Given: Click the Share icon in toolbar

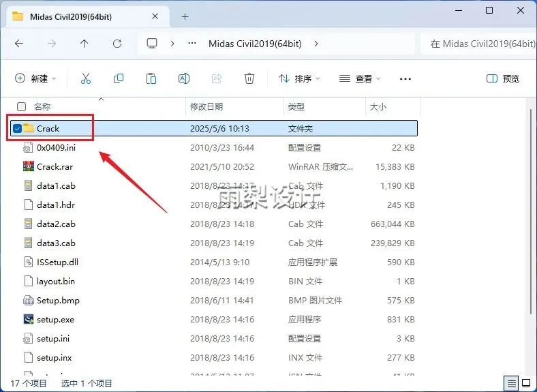Looking at the screenshot, I should tap(217, 79).
